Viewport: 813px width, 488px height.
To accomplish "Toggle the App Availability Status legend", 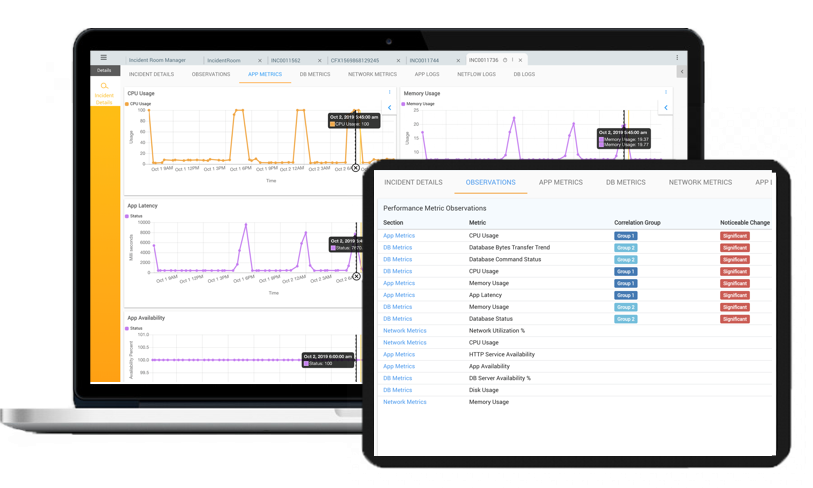I will [134, 328].
